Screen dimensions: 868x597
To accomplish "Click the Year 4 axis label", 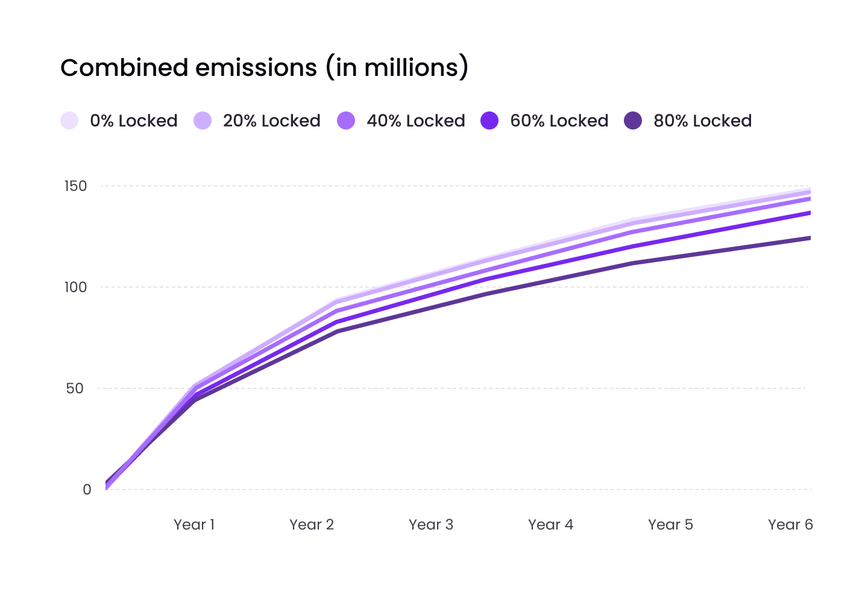I will (x=551, y=525).
